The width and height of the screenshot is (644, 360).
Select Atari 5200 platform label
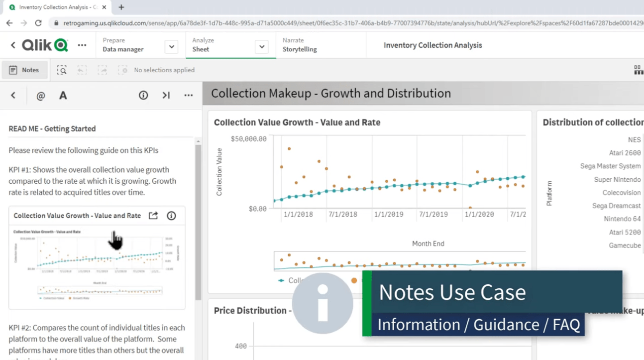click(x=625, y=232)
